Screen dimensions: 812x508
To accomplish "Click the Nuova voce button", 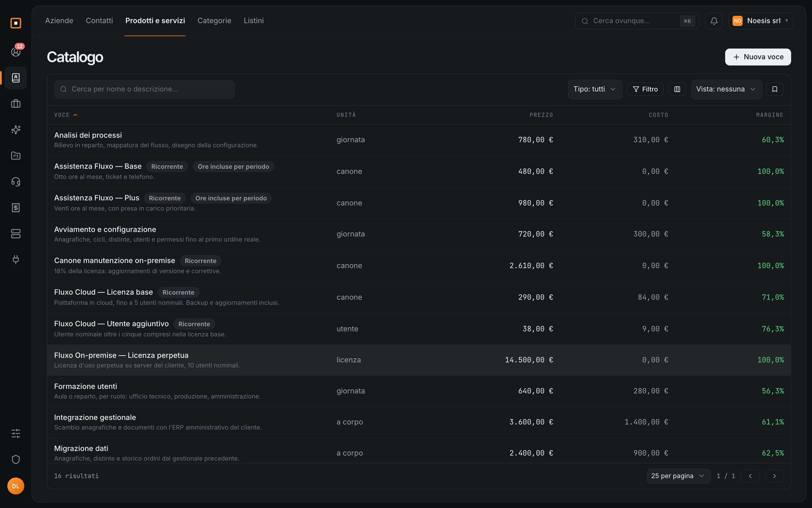I will click(758, 57).
